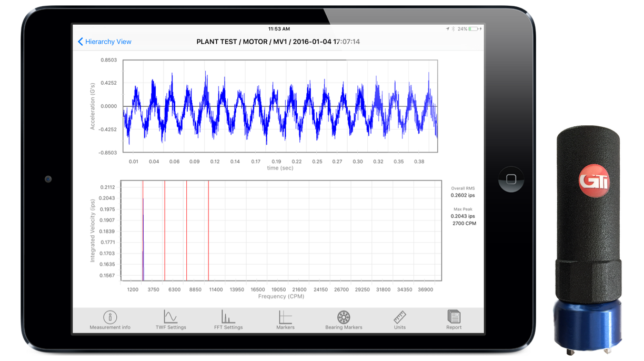This screenshot has height=361, width=644.
Task: Select the fourth red harmonic marker line
Action: (208, 232)
